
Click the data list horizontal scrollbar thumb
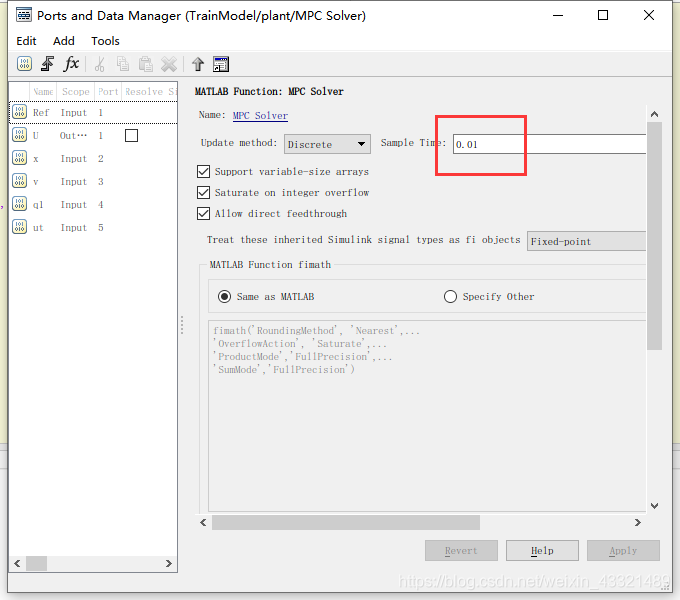click(36, 564)
